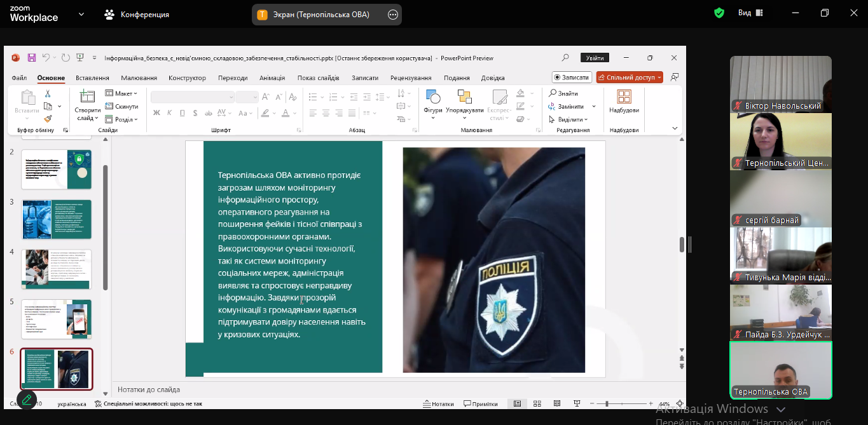Open the Замінити dropdown arrow

[x=594, y=107]
